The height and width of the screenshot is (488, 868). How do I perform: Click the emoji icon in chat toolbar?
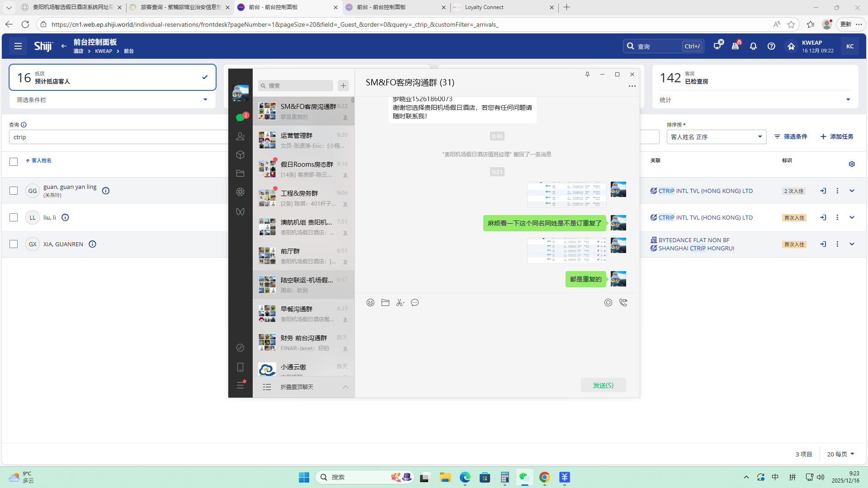pos(370,303)
